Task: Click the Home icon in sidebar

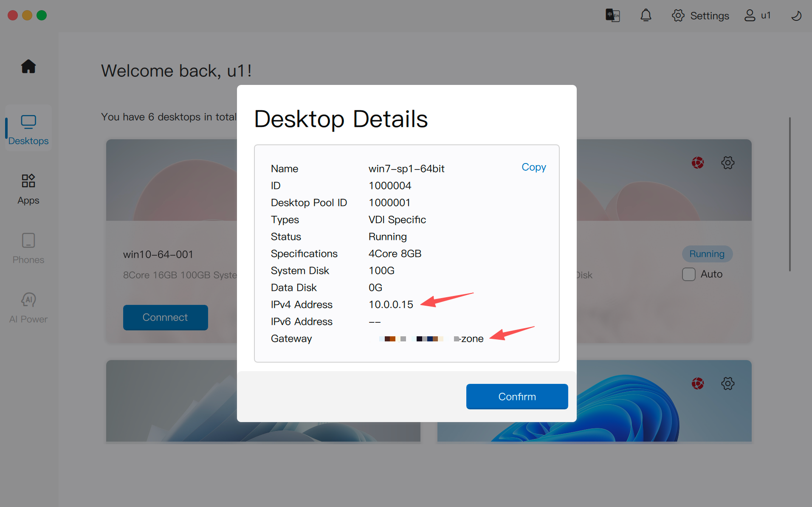Action: point(28,67)
